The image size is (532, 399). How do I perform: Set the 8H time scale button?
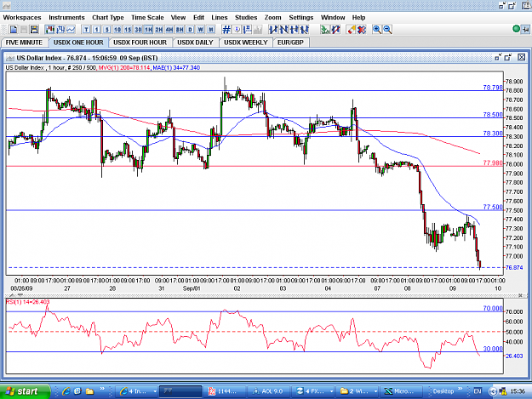pyautogui.click(x=180, y=30)
